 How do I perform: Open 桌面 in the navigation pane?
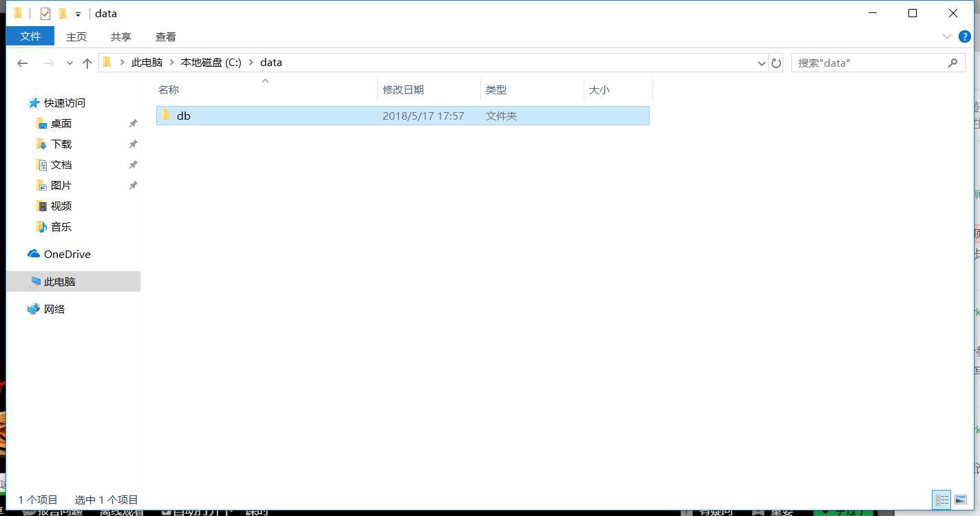61,123
